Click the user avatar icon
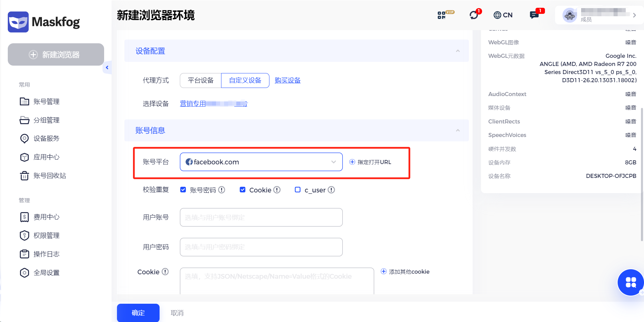This screenshot has width=644, height=322. pyautogui.click(x=570, y=15)
